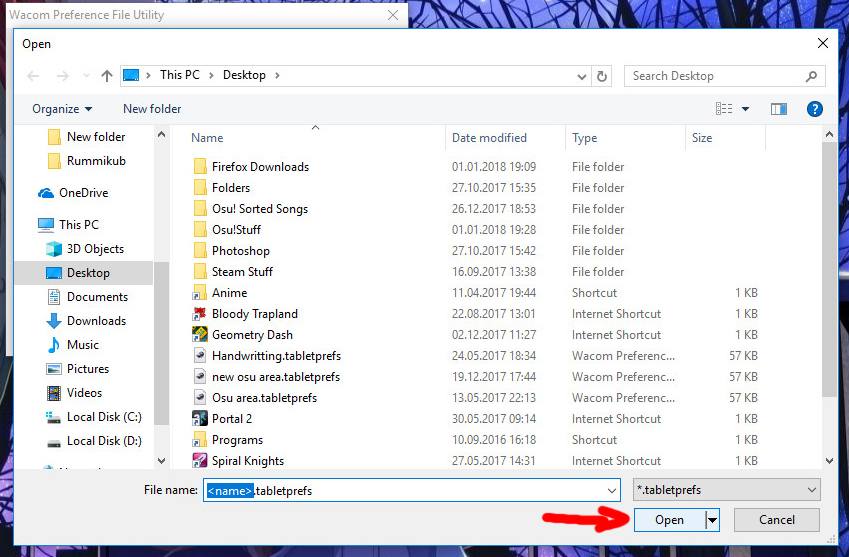
Task: Select the new osu area.tabletprefs file icon
Action: (200, 376)
